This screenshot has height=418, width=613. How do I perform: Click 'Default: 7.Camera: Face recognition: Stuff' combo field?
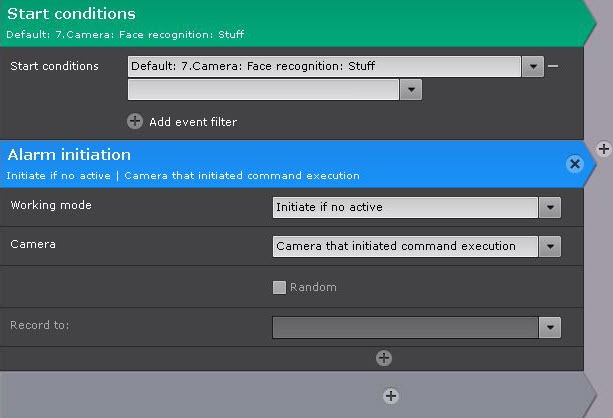point(324,66)
